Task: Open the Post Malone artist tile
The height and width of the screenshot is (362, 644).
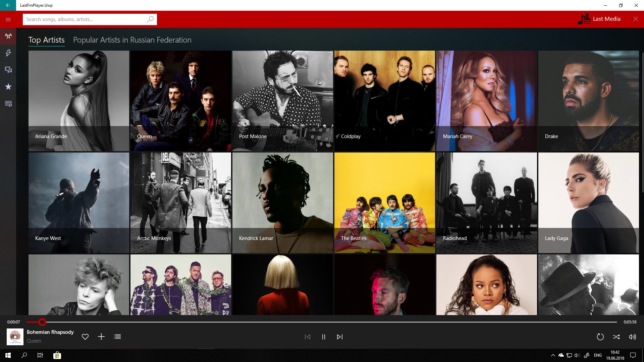Action: 283,101
